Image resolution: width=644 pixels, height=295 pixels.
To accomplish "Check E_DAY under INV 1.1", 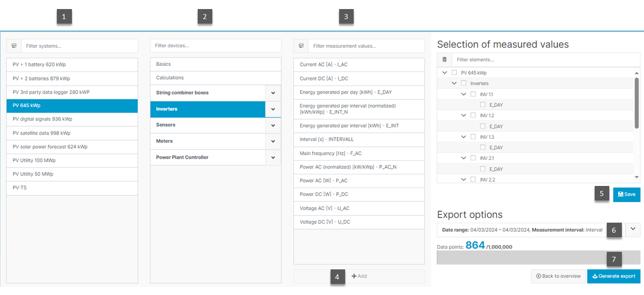I will tap(483, 105).
